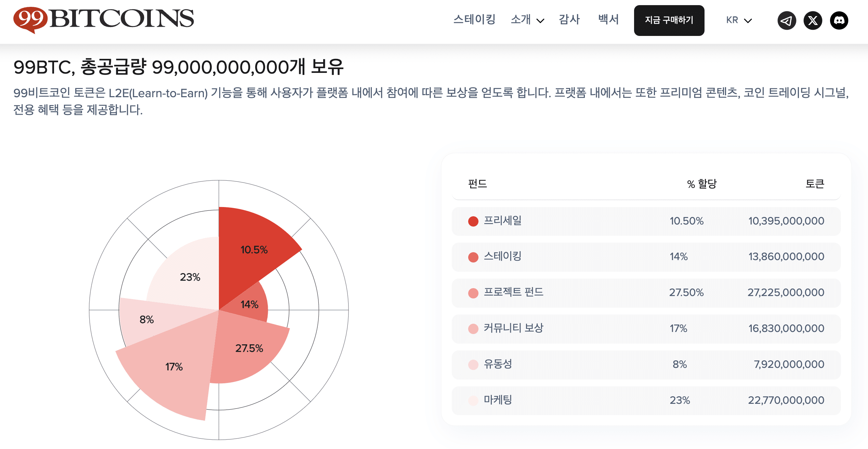The height and width of the screenshot is (449, 868).
Task: Select the red 프리세일 legend dot
Action: [473, 221]
